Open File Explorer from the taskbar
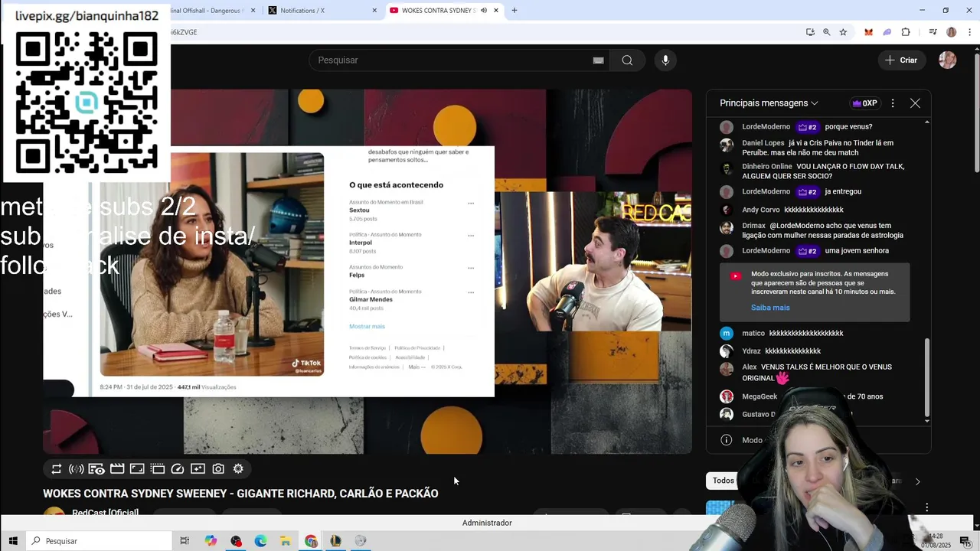This screenshot has width=980, height=551. (286, 541)
